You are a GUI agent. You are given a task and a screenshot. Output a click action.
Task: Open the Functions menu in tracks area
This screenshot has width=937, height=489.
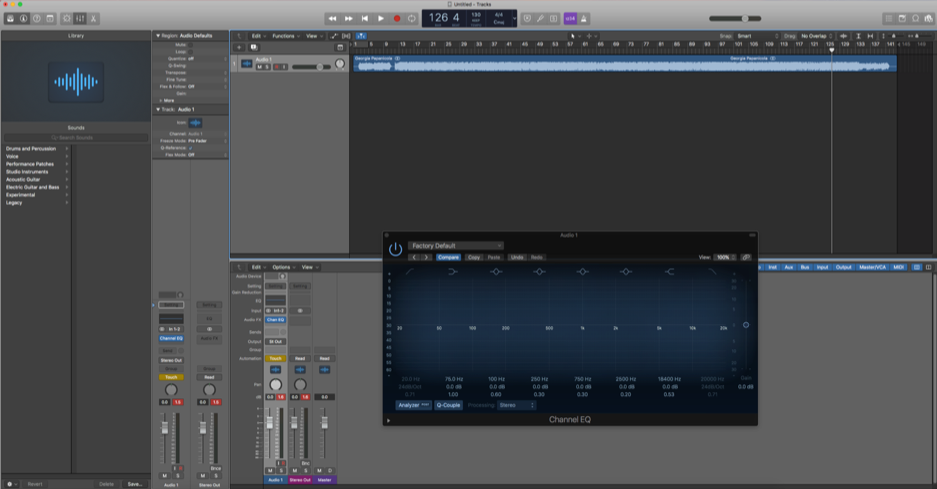coord(285,36)
